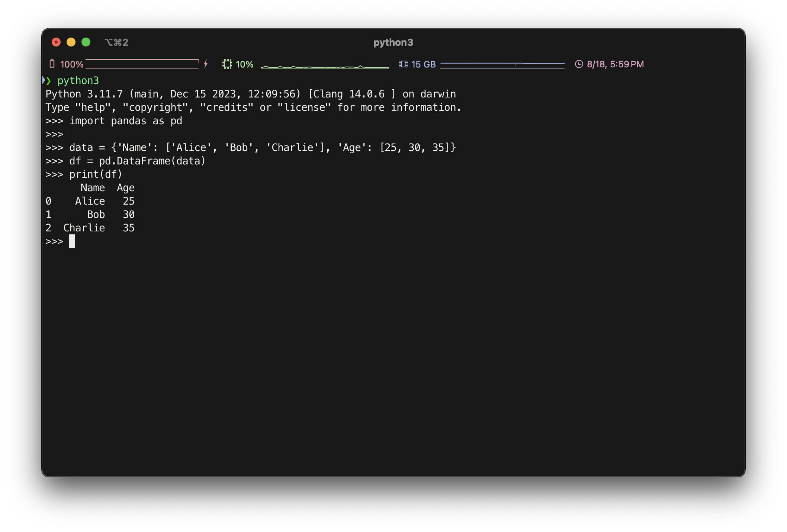Click the python3 window title
The image size is (787, 532).
393,42
